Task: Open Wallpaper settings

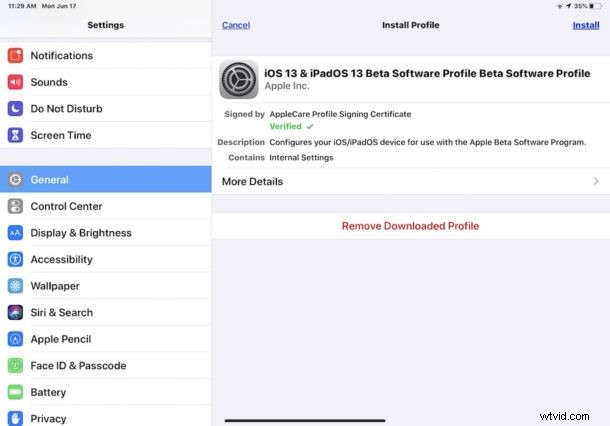Action: (106, 286)
